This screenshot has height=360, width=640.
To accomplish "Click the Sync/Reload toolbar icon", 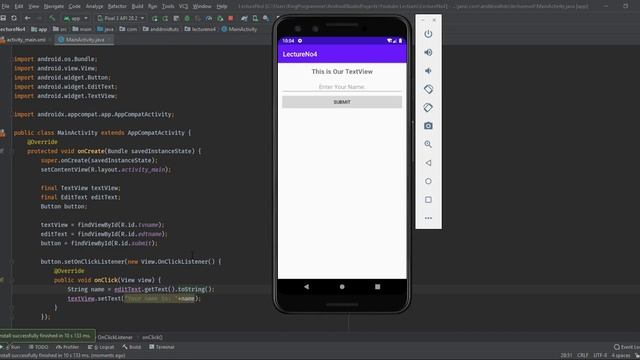I will click(x=14, y=18).
